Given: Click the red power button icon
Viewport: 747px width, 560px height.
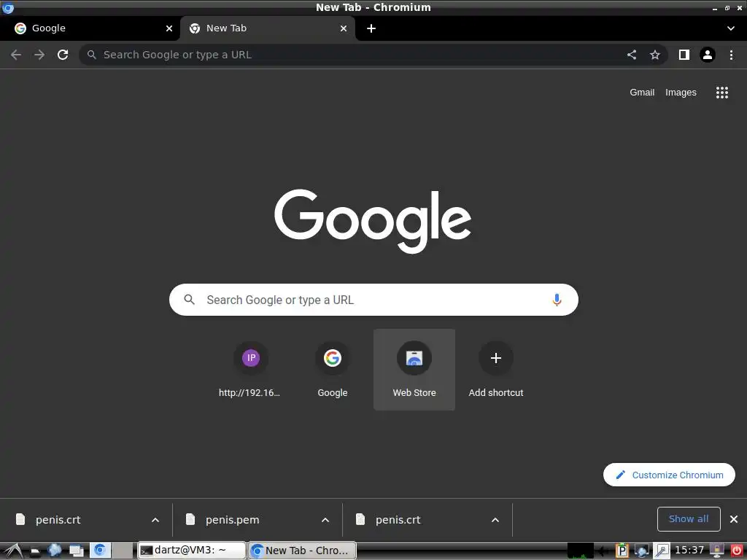Looking at the screenshot, I should pyautogui.click(x=737, y=551).
